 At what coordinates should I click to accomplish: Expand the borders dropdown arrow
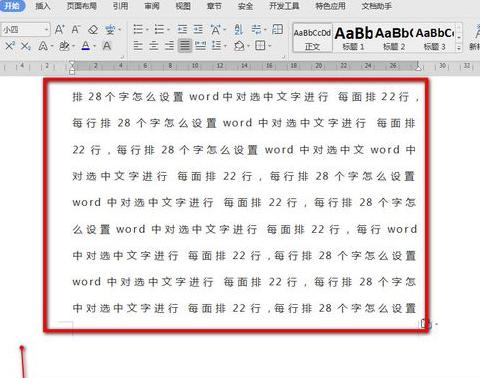point(269,46)
